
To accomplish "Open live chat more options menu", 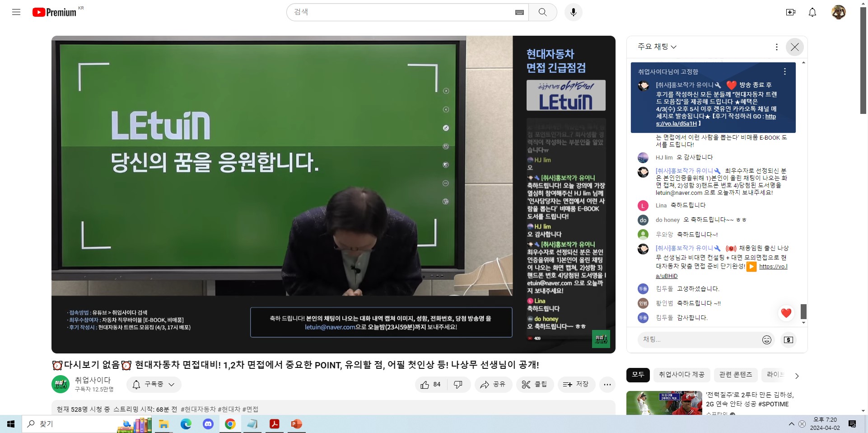I will pos(776,47).
